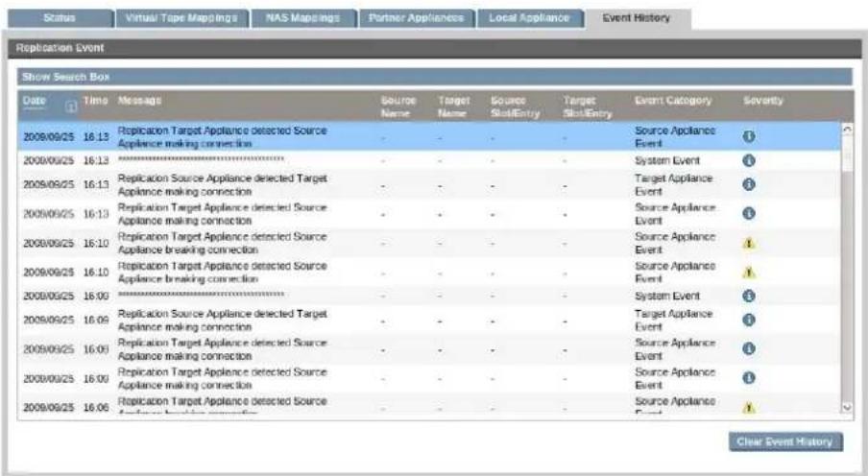
Task: Switch to the Status tab
Action: click(60, 18)
